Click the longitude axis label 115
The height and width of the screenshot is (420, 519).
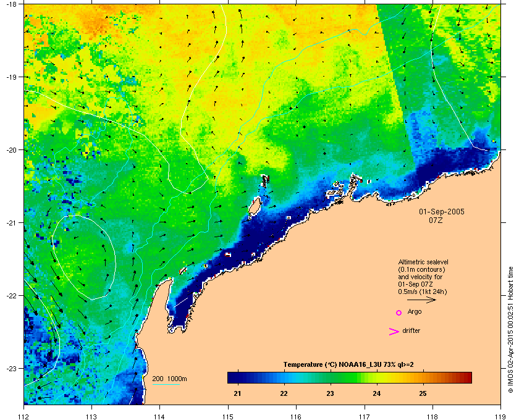228,416
